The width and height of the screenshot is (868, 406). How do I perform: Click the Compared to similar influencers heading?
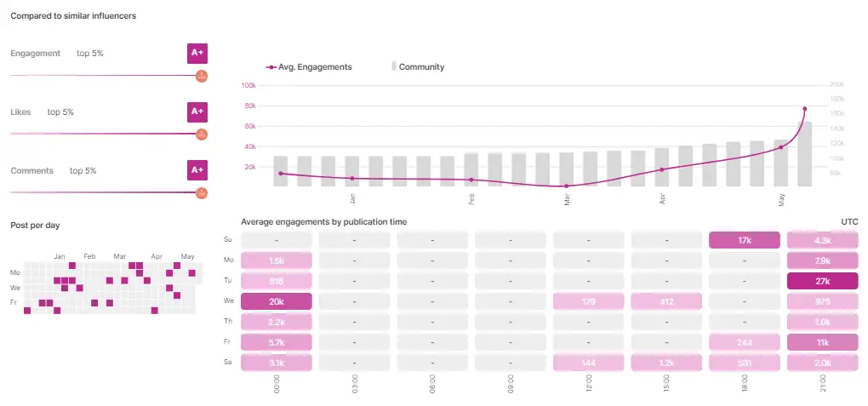[x=73, y=16]
